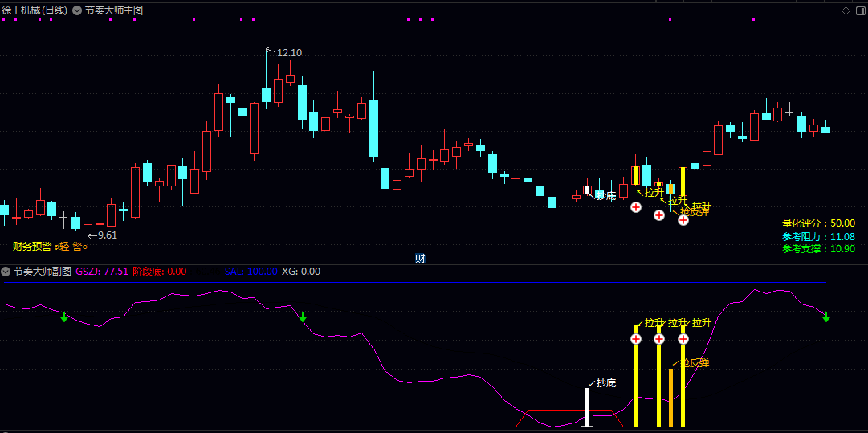This screenshot has width=868, height=433.
Task: Click the white 抄底 bar in the sub-chart
Action: point(587,407)
